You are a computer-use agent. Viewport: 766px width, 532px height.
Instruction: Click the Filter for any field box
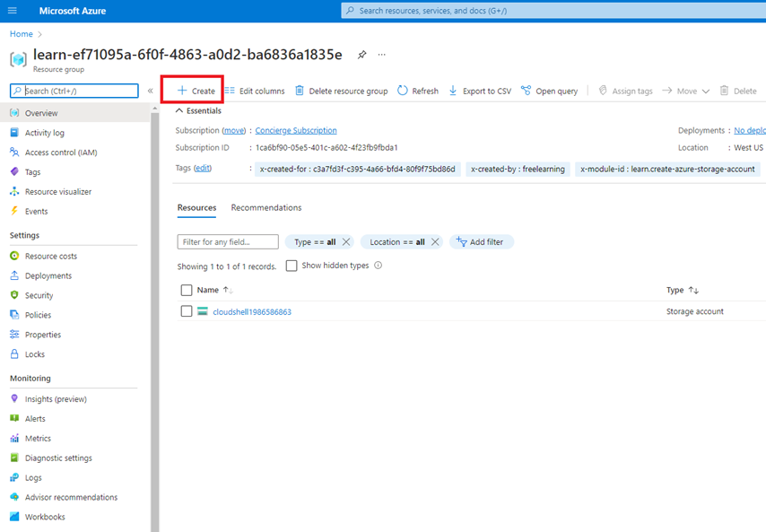228,242
